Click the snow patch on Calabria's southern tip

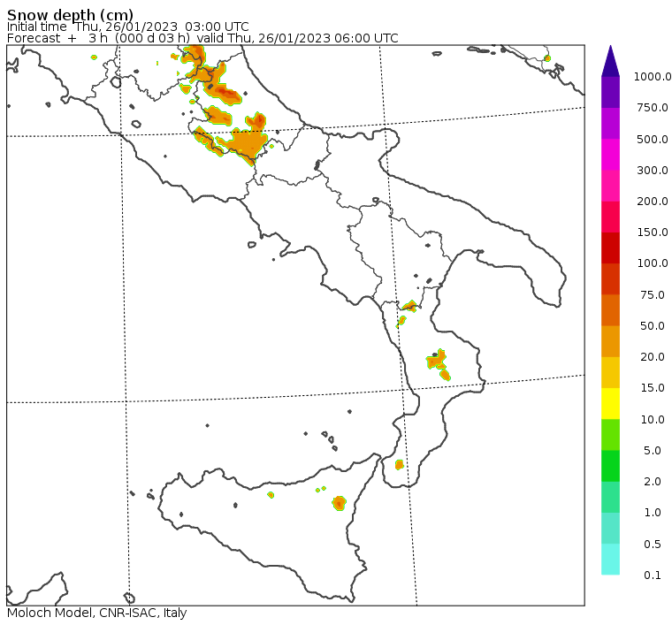(399, 464)
